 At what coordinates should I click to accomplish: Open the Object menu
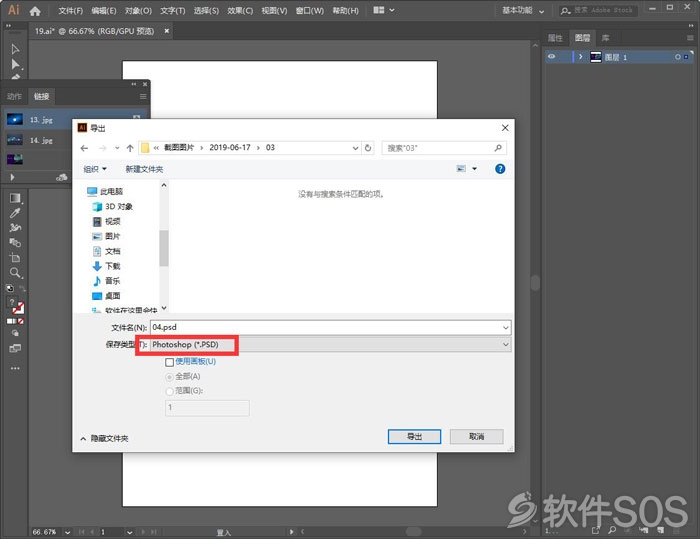coord(138,10)
